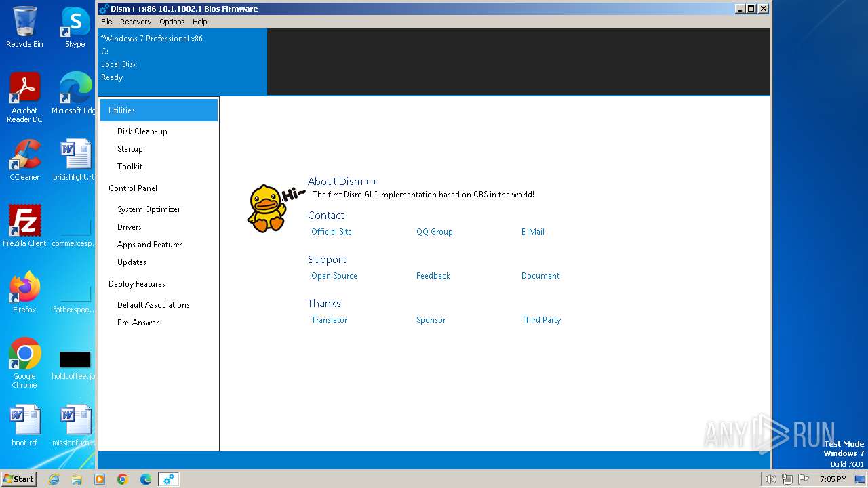Viewport: 868px width, 488px height.
Task: Click the volume speaker tray icon
Action: pyautogui.click(x=770, y=479)
